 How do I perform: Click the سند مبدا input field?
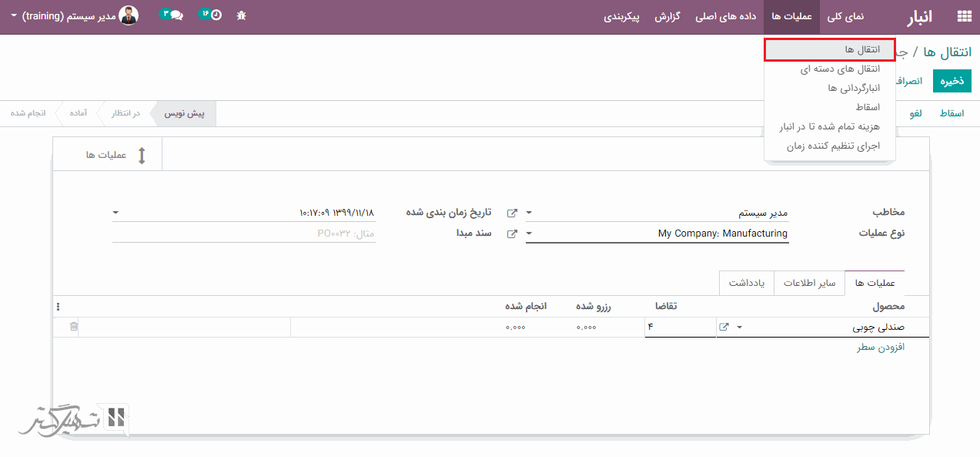point(244,234)
